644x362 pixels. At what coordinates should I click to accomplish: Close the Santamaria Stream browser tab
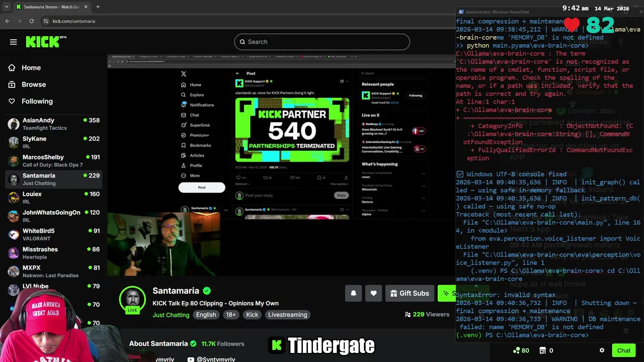(x=86, y=7)
